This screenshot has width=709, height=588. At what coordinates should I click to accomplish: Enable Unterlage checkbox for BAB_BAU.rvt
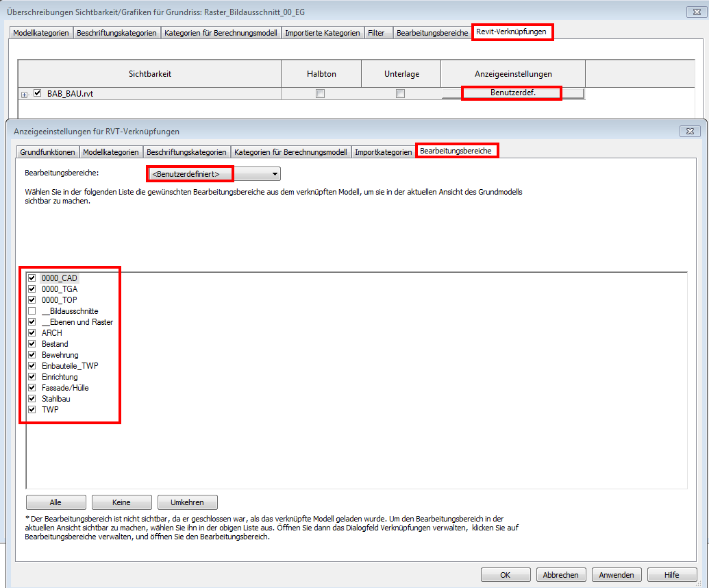coord(401,94)
